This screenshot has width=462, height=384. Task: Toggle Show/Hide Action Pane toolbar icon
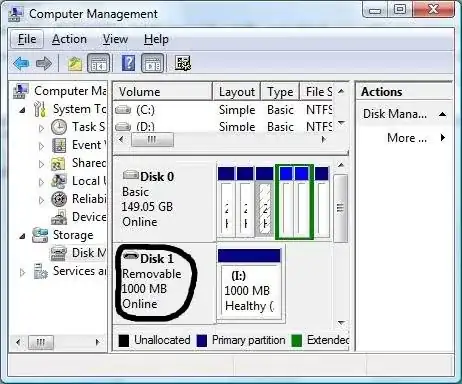pos(153,63)
